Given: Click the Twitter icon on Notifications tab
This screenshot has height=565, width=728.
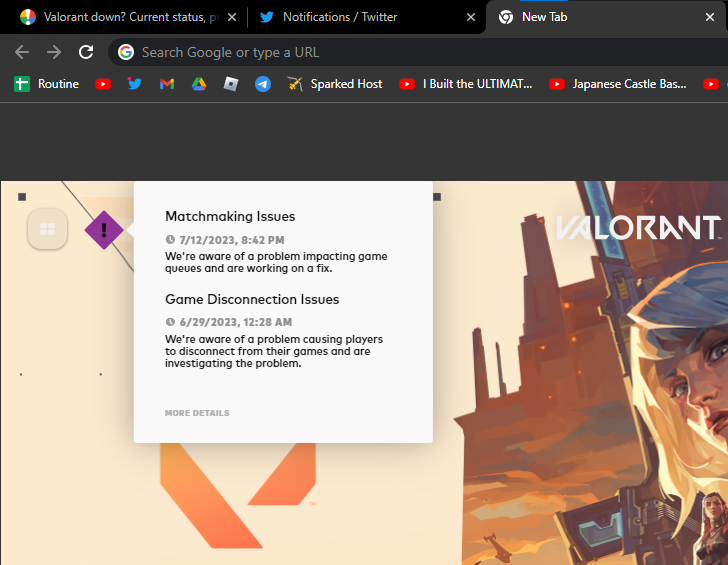Looking at the screenshot, I should (x=266, y=17).
